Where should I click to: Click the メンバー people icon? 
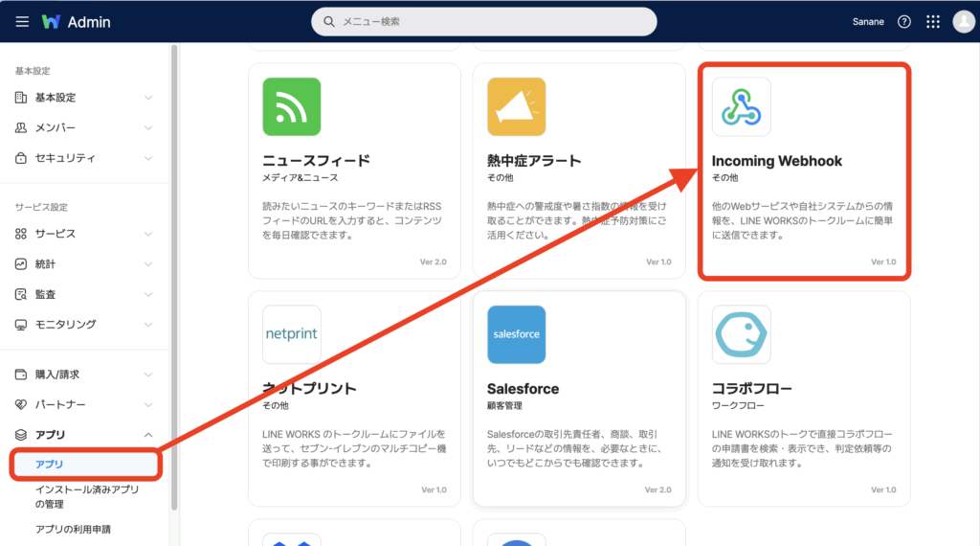click(21, 127)
